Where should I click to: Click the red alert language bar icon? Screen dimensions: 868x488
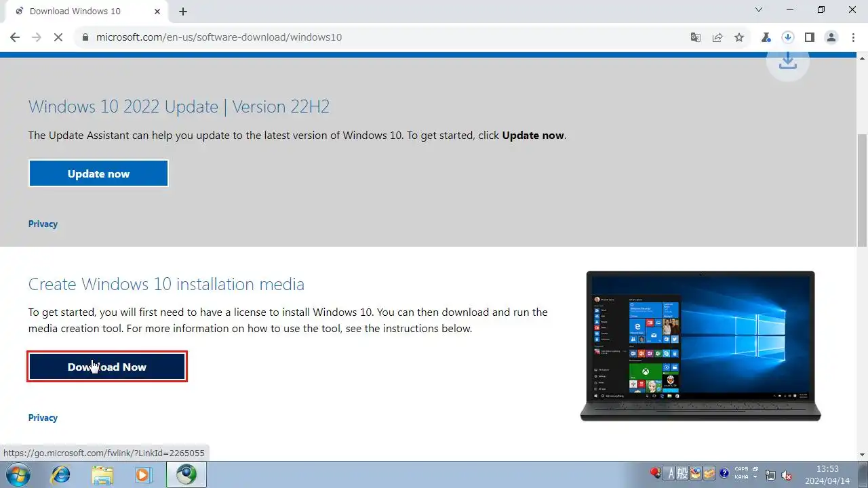pos(655,473)
